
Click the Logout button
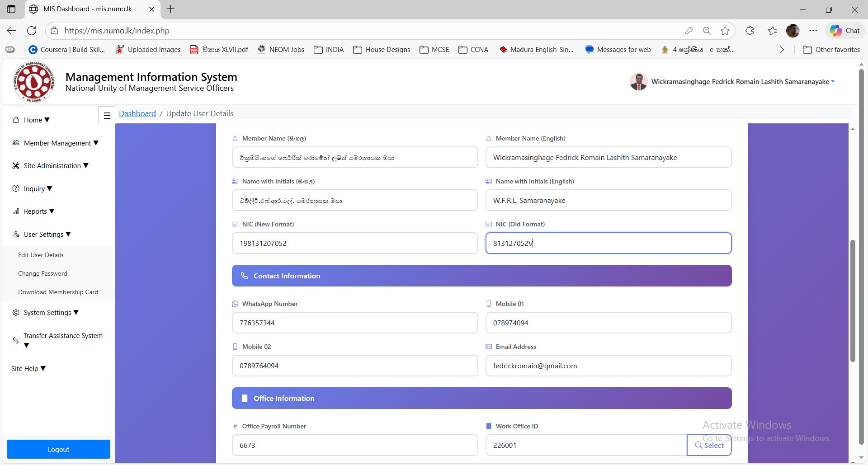[58, 449]
